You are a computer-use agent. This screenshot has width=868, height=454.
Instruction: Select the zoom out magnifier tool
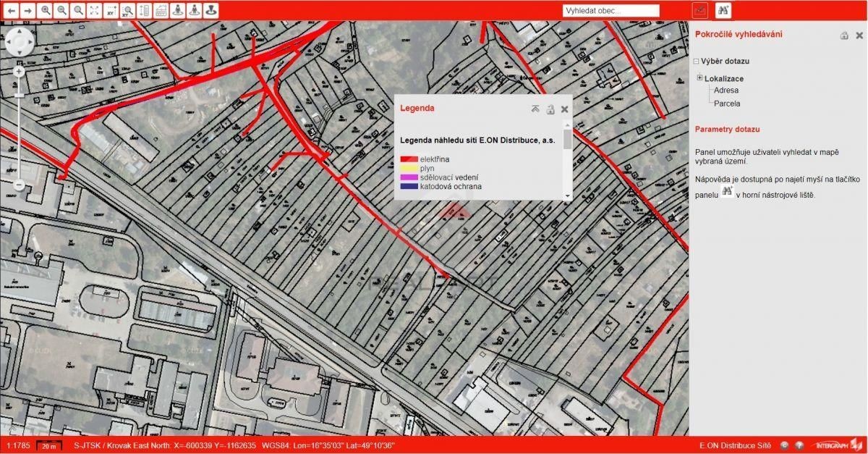(61, 11)
